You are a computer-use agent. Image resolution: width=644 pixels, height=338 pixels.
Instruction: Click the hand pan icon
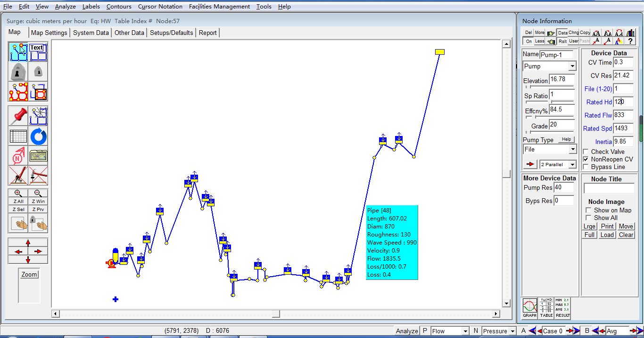18,224
